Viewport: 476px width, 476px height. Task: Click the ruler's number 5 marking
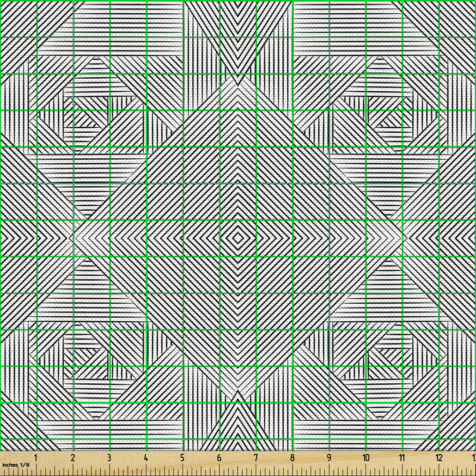182,458
